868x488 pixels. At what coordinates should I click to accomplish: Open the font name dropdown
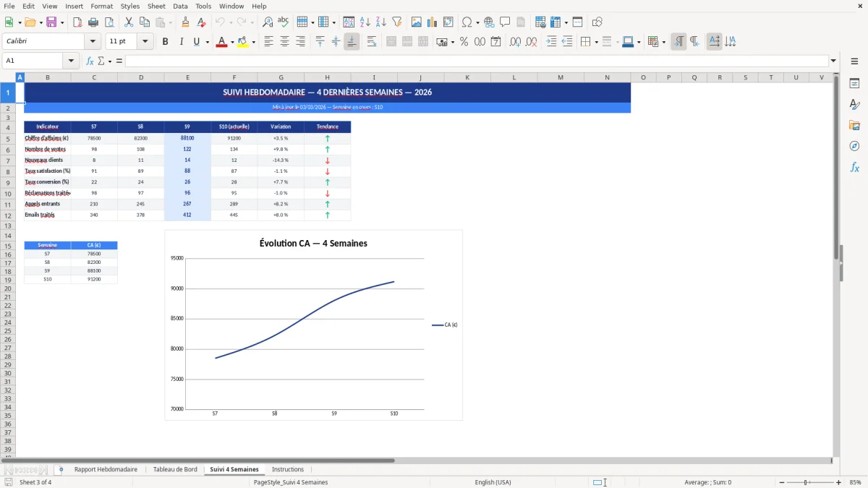[91, 41]
